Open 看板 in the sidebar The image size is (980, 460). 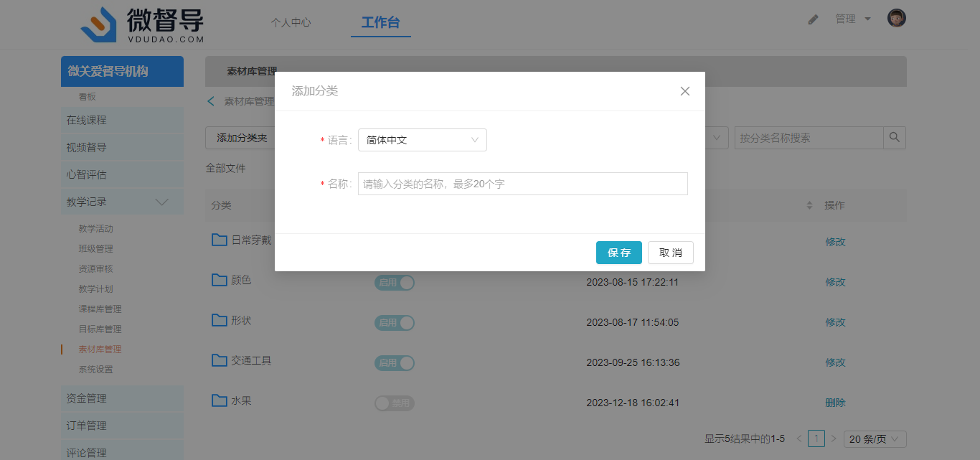(x=87, y=96)
